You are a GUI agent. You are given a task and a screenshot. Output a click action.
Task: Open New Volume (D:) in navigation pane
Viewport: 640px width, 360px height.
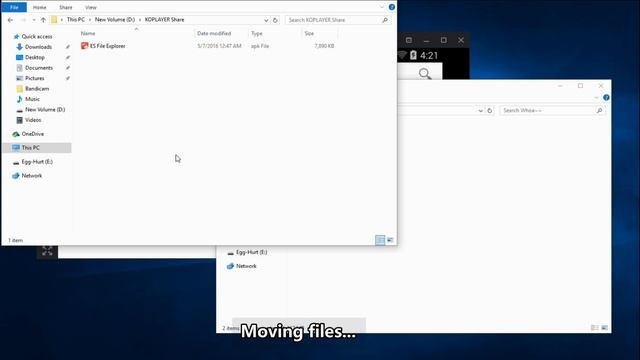[x=45, y=109]
